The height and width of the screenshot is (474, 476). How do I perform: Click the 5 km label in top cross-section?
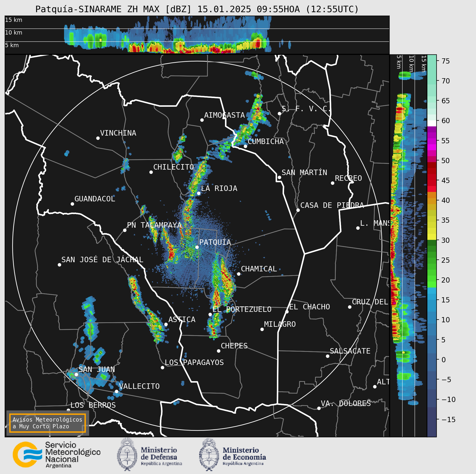[x=12, y=45]
